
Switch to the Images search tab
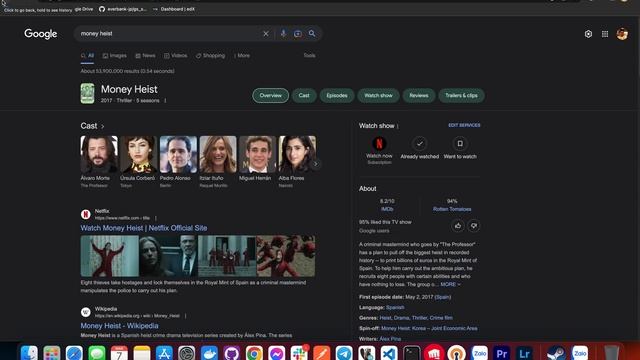[x=115, y=56]
